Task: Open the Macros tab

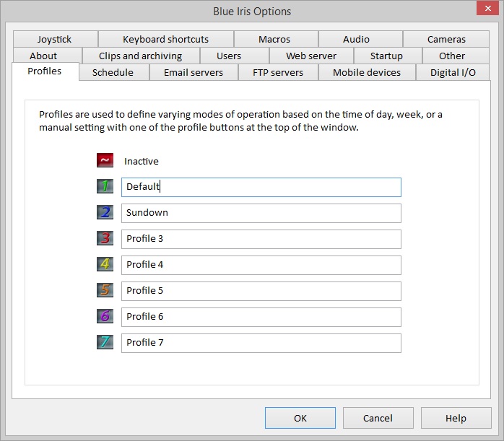Action: pyautogui.click(x=276, y=39)
